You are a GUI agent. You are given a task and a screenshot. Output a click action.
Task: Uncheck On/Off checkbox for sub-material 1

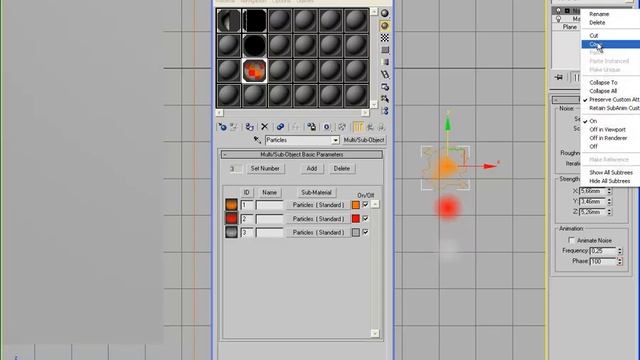(365, 204)
